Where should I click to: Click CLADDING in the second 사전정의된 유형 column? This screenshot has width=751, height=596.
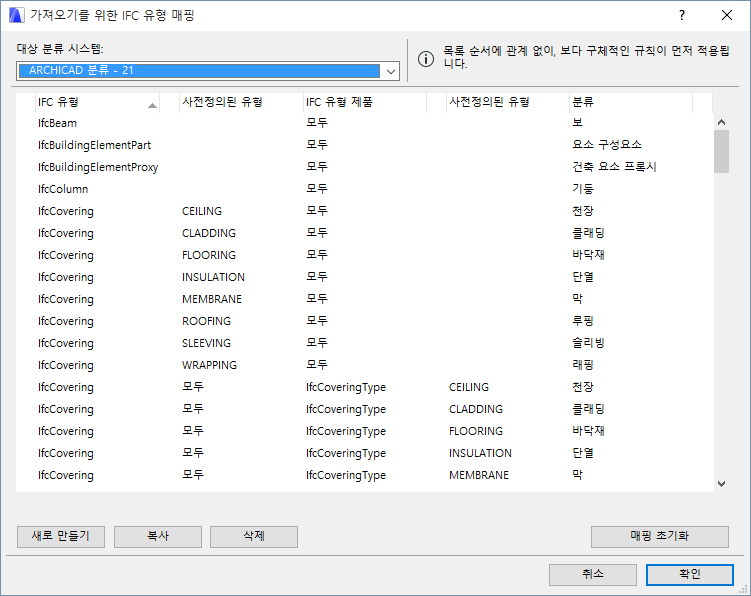(x=476, y=410)
